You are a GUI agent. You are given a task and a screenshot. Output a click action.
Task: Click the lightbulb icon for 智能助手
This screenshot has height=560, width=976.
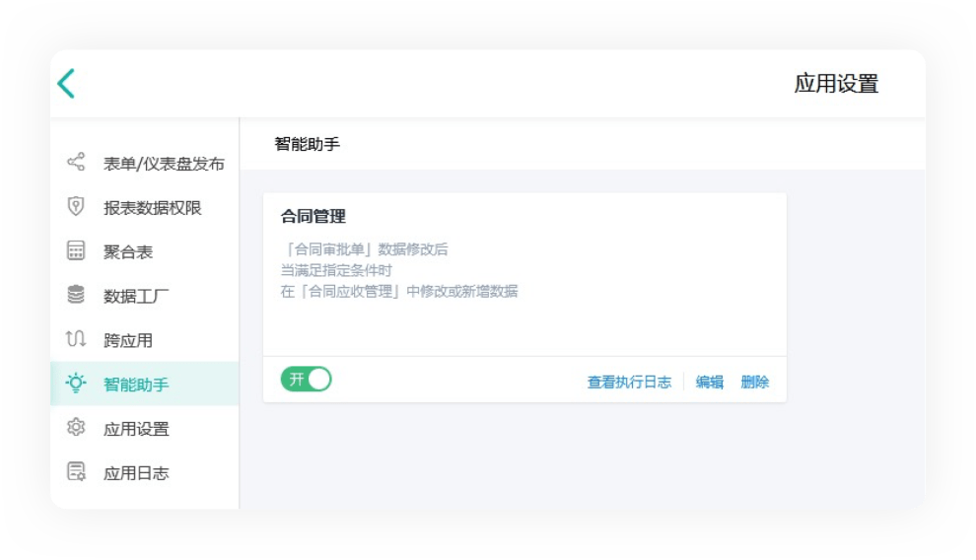point(76,384)
